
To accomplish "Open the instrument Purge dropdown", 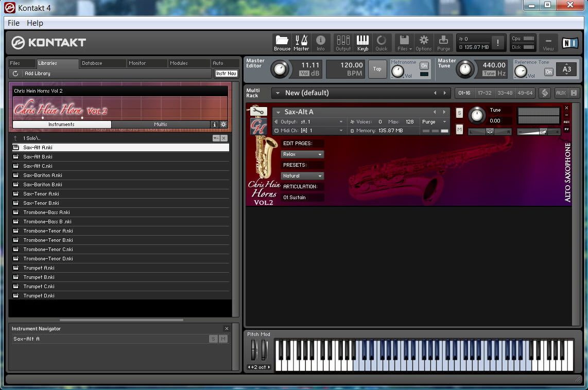I will click(434, 122).
